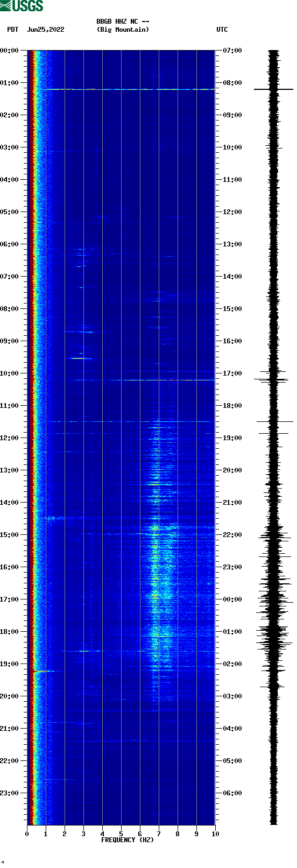Viewport: 297px width, 868px height.
Task: Click the 0 Hz frequency tick label
Action: [x=27, y=834]
